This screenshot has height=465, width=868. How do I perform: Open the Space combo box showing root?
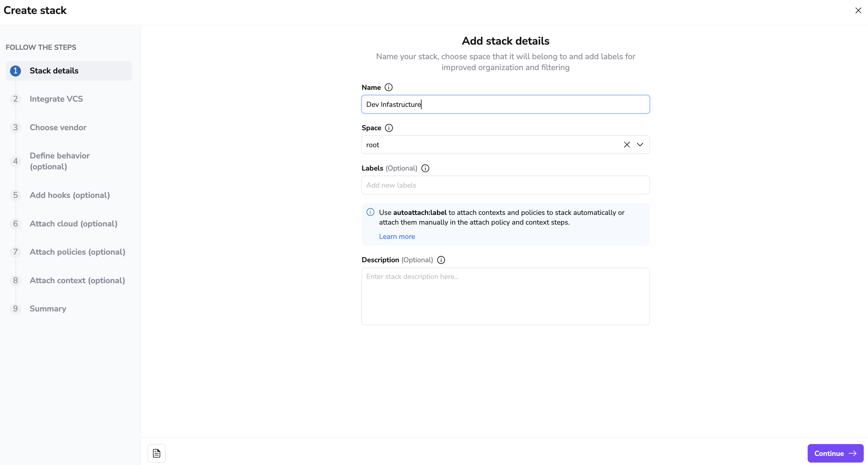tap(489, 145)
